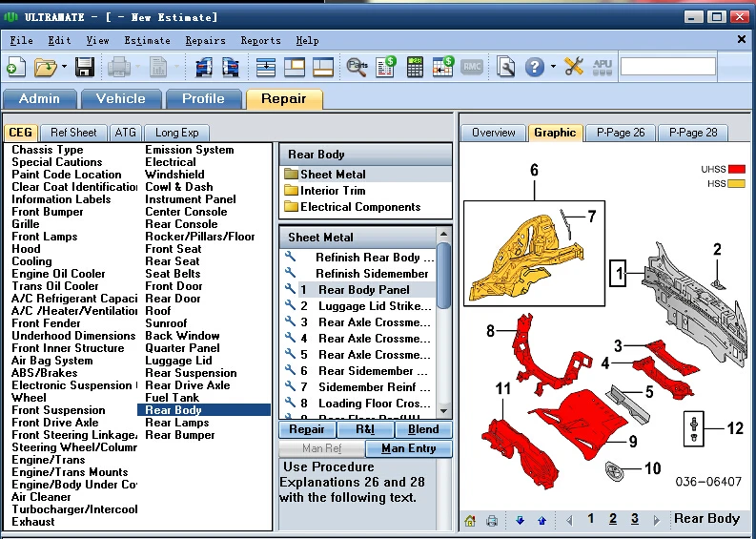Screen dimensions: 756x539
Task: Click the Repair operation button
Action: click(307, 429)
